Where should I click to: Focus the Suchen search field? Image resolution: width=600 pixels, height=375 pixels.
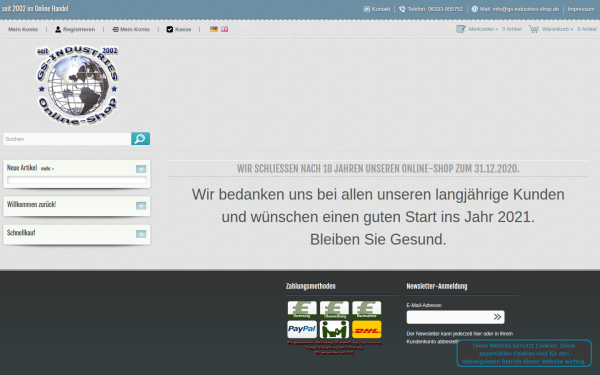(x=67, y=139)
